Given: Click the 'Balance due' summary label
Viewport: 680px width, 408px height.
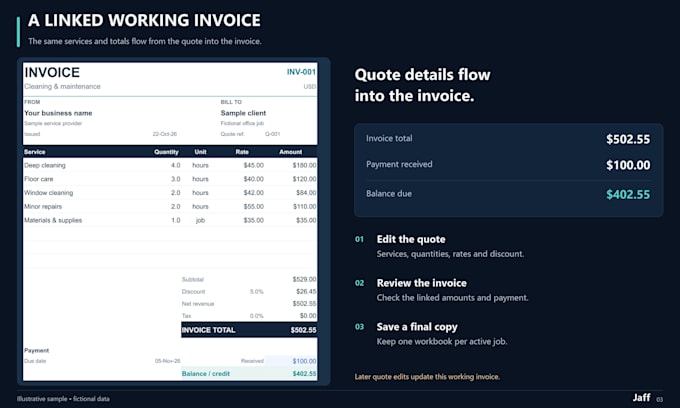Looking at the screenshot, I should click(x=389, y=194).
